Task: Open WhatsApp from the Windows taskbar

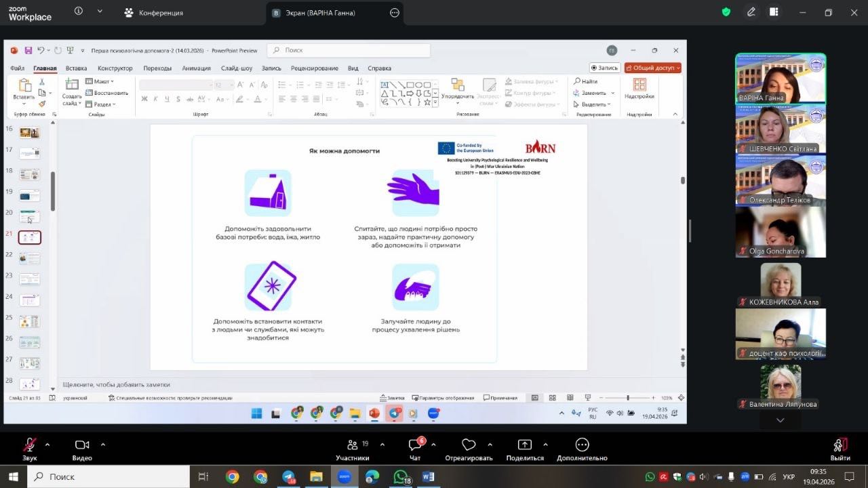Action: coord(401,476)
